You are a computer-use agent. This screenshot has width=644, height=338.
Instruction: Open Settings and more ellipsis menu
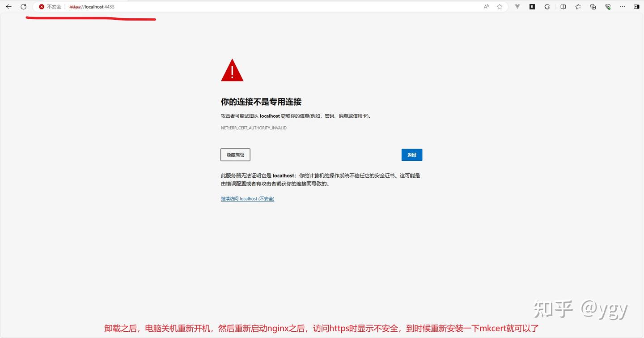(x=623, y=7)
